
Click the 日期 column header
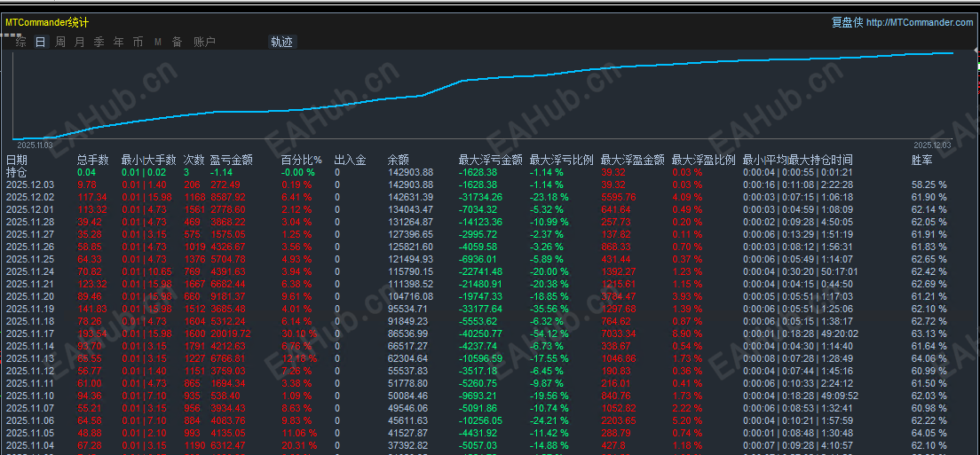tap(16, 161)
